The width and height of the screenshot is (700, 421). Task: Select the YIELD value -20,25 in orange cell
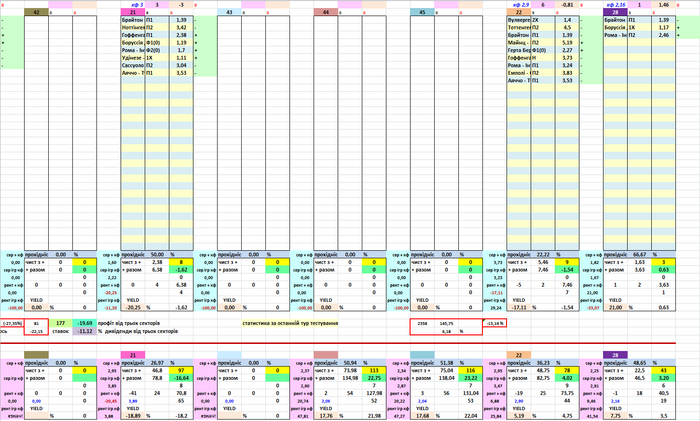[x=133, y=307]
